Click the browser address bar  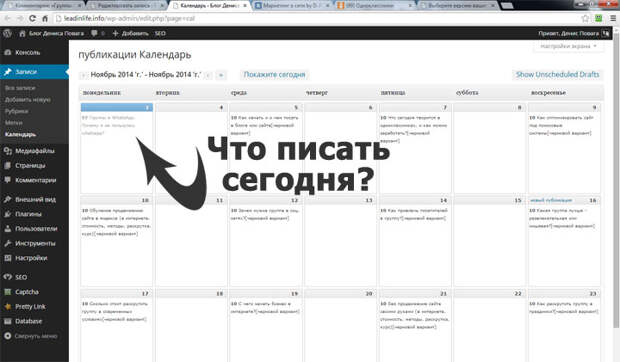(x=316, y=18)
